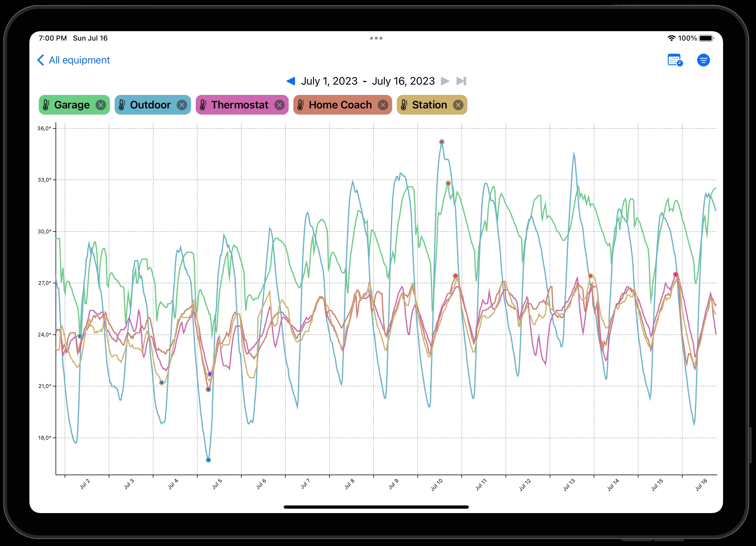Go back to All equipment

click(x=79, y=60)
